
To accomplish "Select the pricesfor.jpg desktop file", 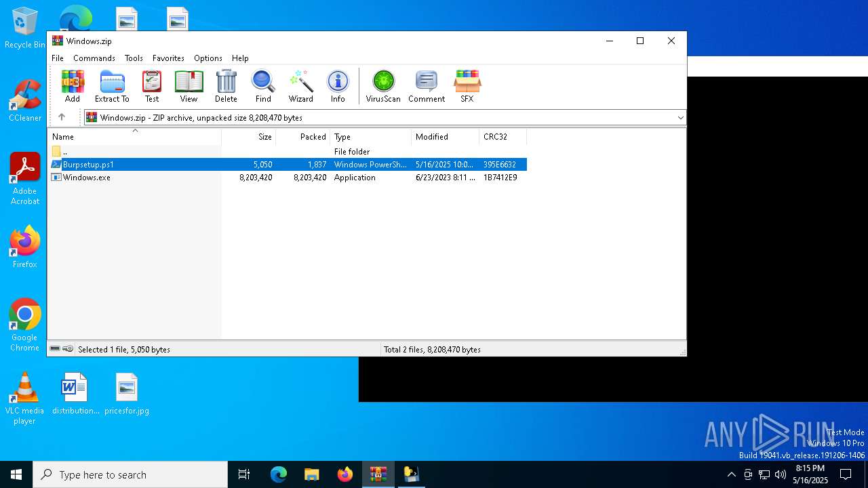I will pos(127,394).
